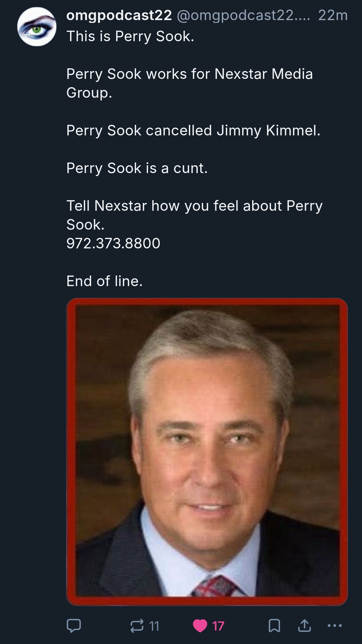Click the "This is Perry Sook." line

[130, 36]
